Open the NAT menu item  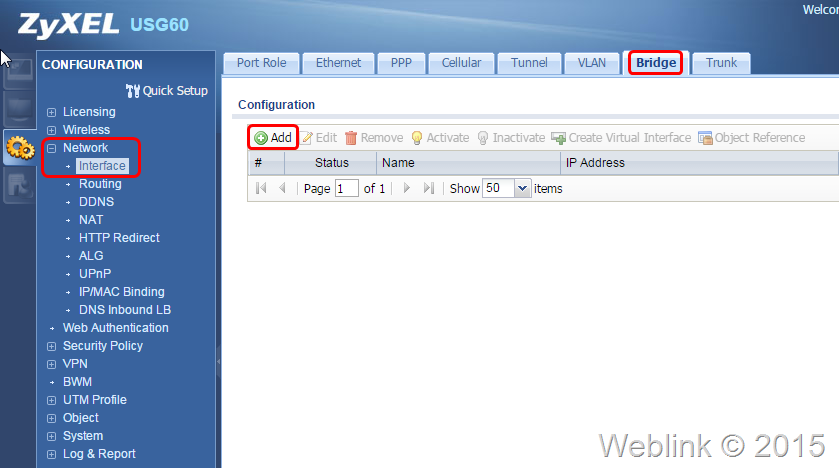coord(91,220)
